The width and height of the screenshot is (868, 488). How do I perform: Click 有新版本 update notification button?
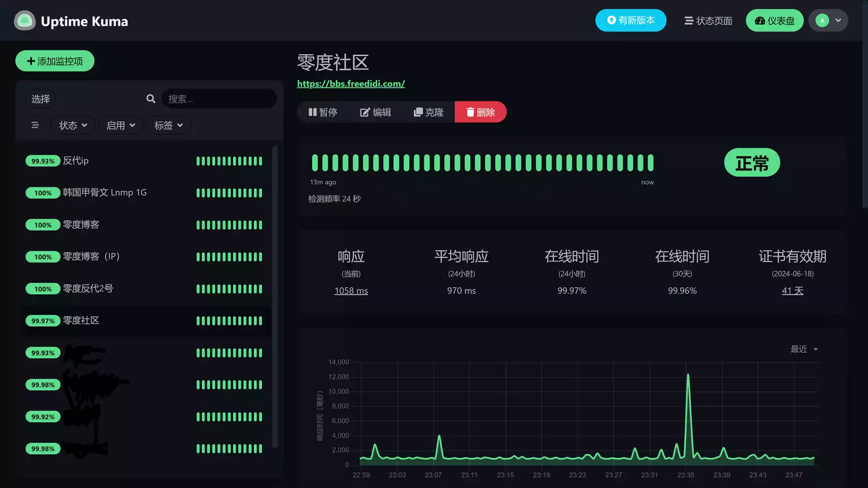click(630, 20)
